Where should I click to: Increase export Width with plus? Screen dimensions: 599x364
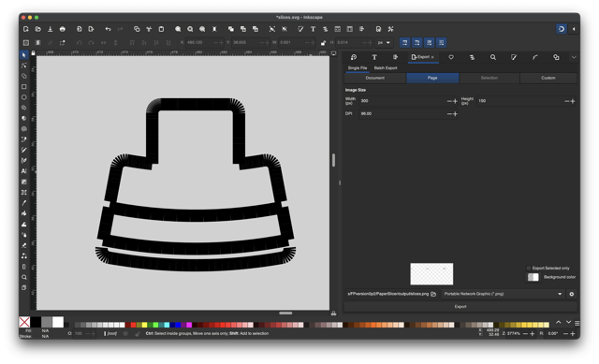click(x=455, y=101)
